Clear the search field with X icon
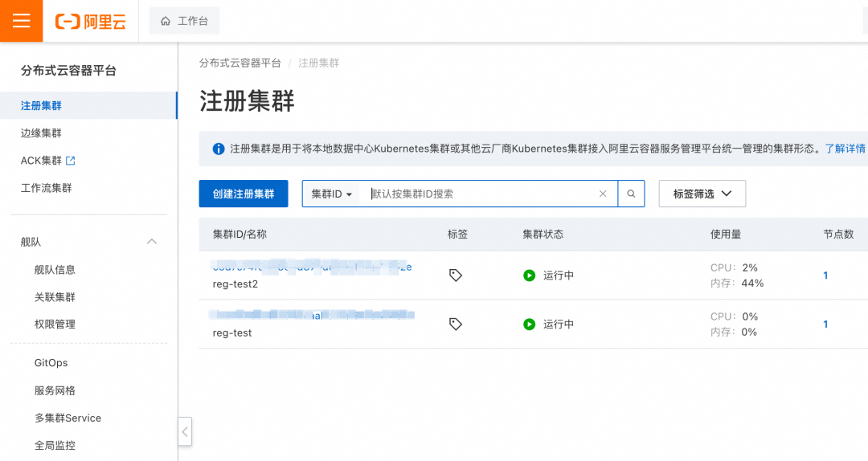Viewport: 868px width, 461px height. point(603,194)
